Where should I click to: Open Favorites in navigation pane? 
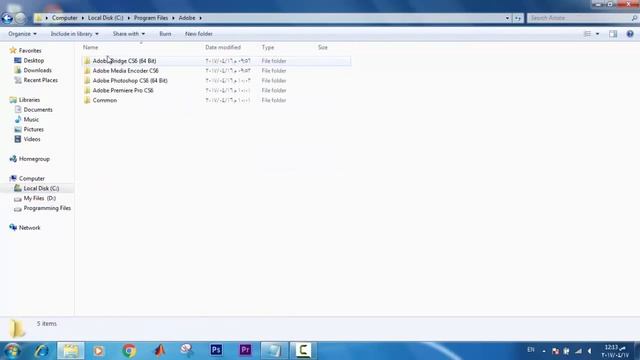coord(30,51)
